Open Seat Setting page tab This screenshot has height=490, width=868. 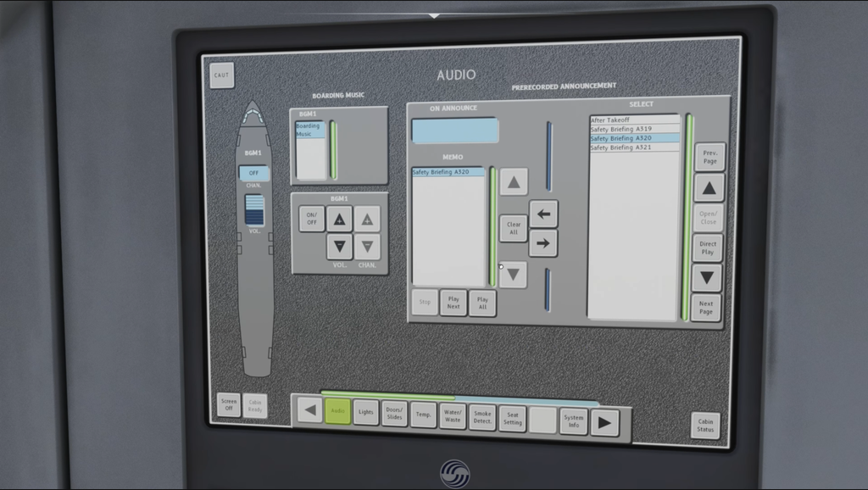pyautogui.click(x=513, y=419)
